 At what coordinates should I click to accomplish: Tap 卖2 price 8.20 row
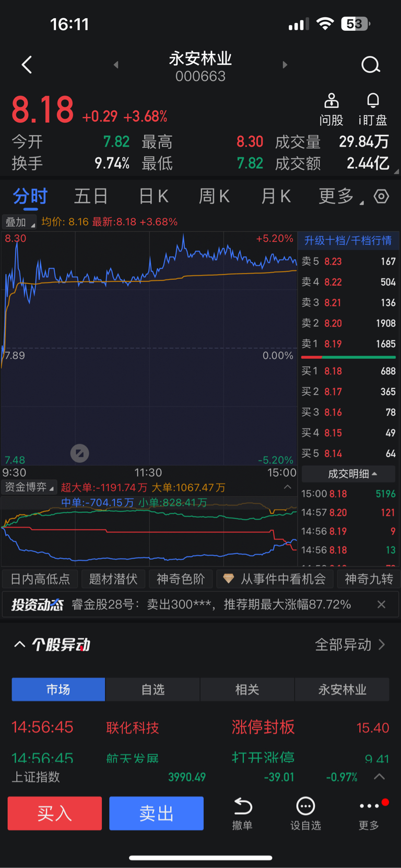348,323
